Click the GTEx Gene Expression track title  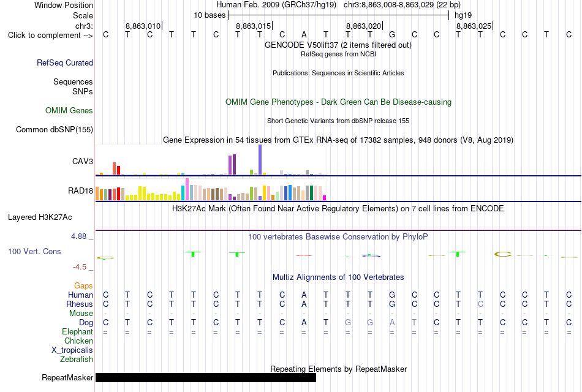[338, 140]
